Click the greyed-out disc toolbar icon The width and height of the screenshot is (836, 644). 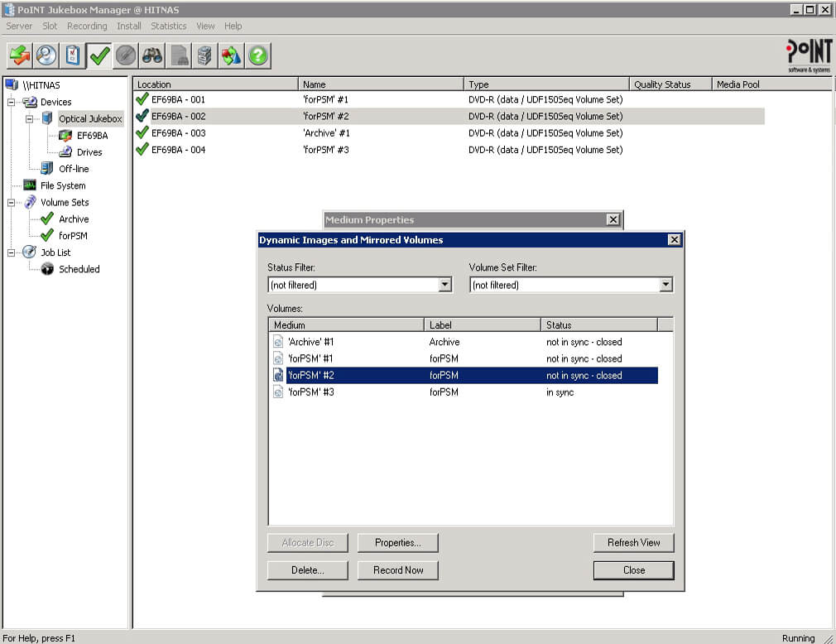click(126, 55)
